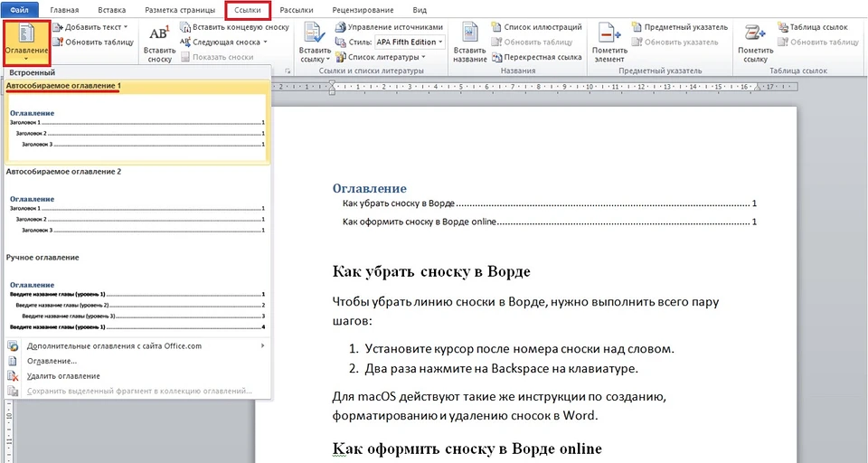Click the Ручное оглавление template preview

pos(136,306)
